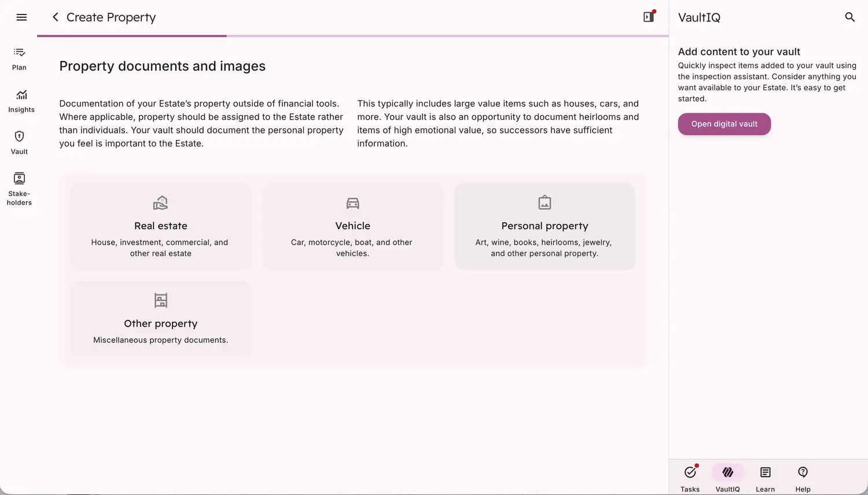The height and width of the screenshot is (495, 868).
Task: Select the Personal property card
Action: coord(545,227)
